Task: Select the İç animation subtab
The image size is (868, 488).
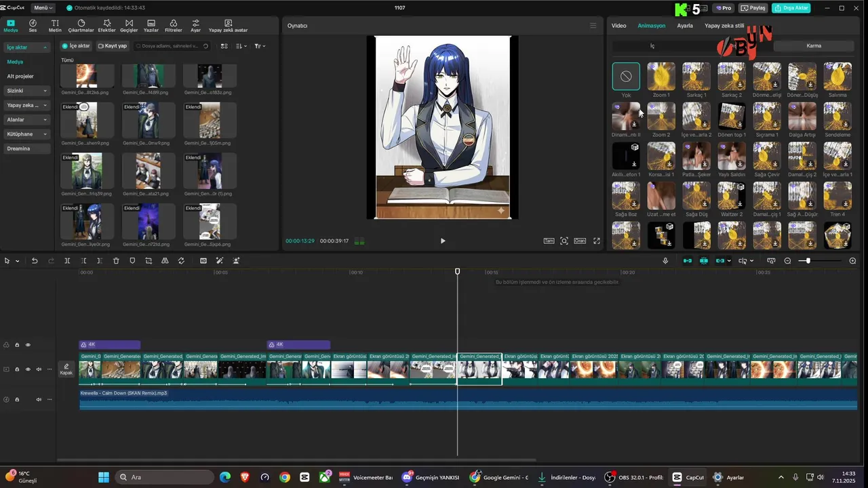Action: (x=652, y=46)
